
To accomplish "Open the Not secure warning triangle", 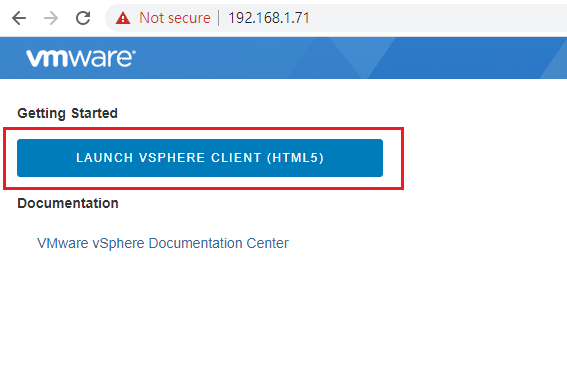I will click(x=123, y=18).
